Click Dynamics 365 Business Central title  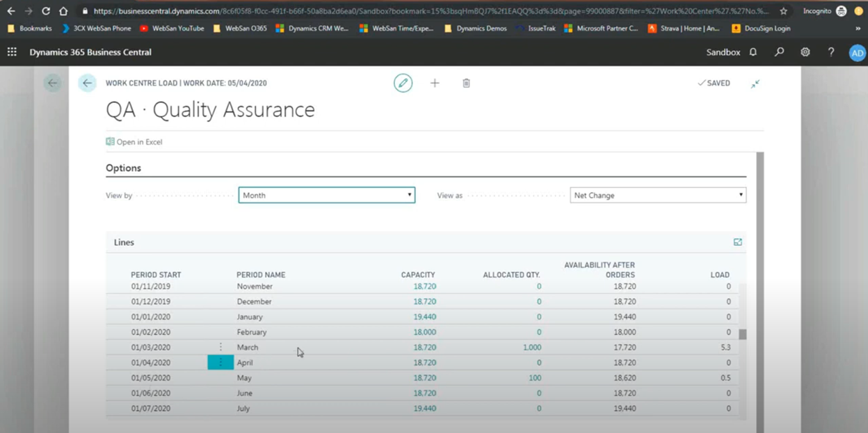90,52
